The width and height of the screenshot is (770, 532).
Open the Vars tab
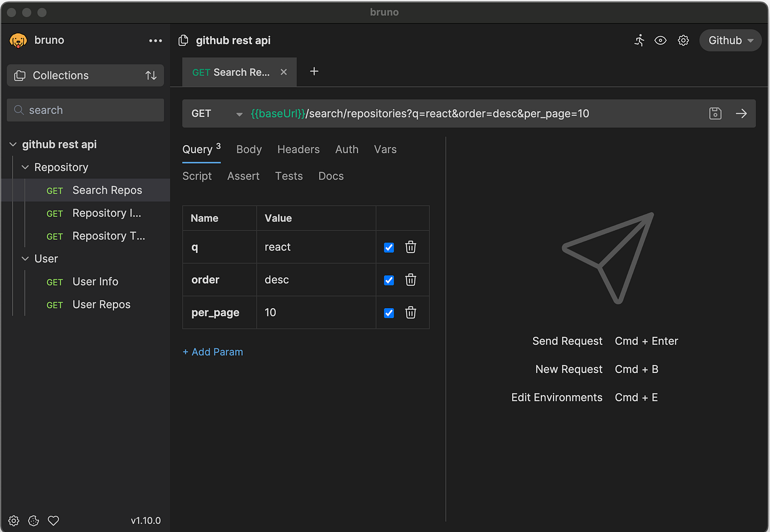pos(385,149)
